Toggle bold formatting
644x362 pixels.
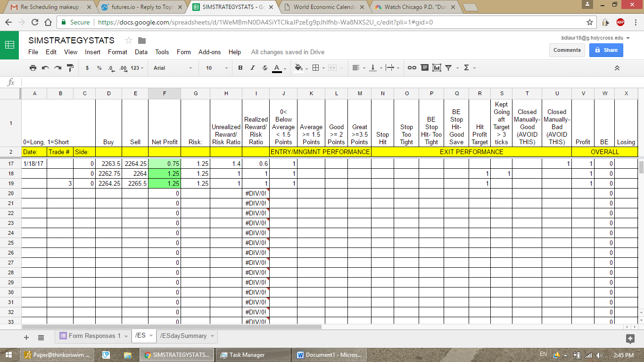(x=240, y=68)
